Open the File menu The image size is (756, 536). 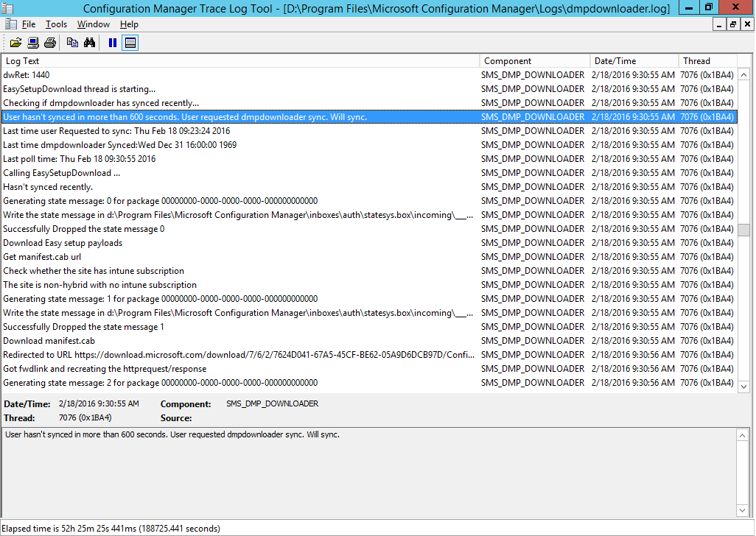(29, 24)
